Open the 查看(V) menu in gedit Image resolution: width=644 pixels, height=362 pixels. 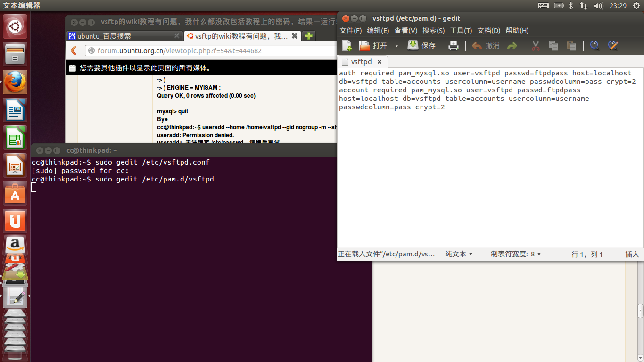[406, 31]
